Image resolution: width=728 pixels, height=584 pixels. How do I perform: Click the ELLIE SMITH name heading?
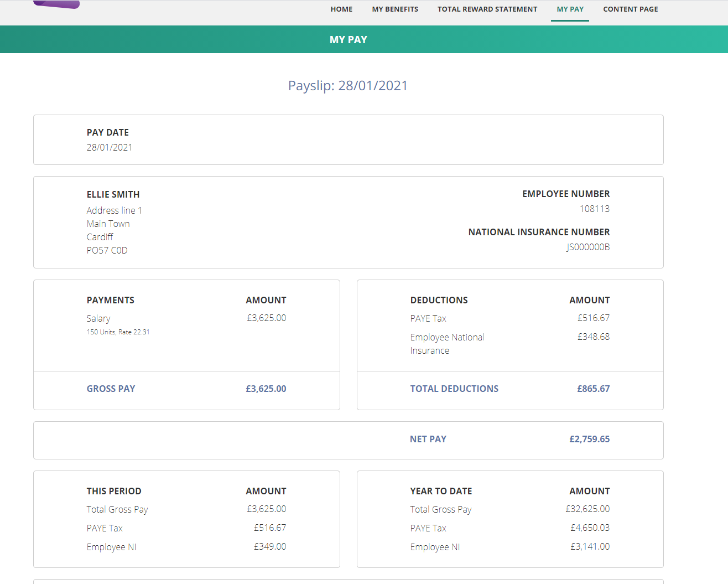coord(113,194)
